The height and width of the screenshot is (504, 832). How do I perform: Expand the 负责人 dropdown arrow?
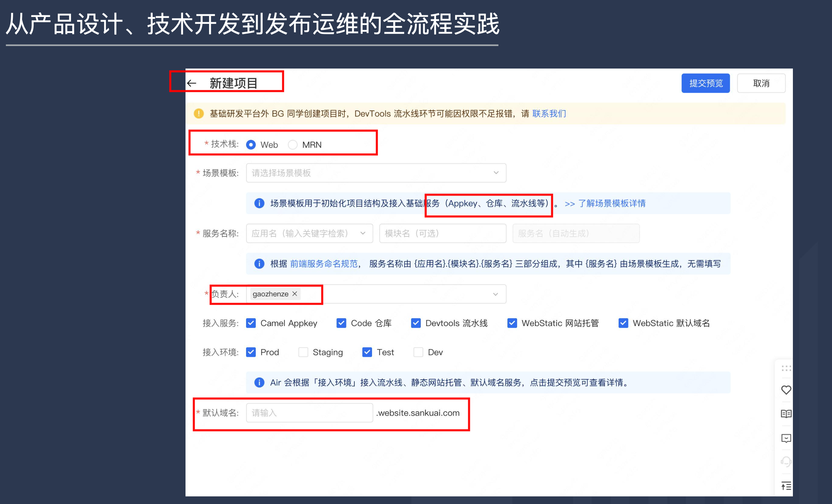(x=496, y=294)
